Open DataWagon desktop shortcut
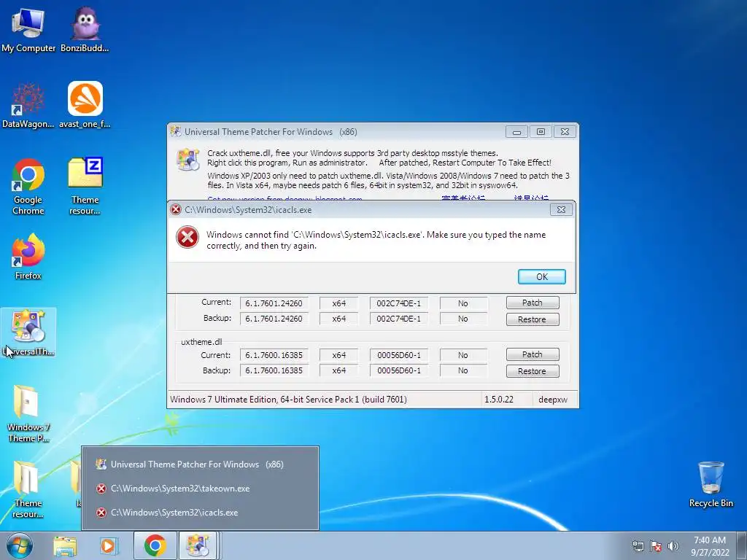The width and height of the screenshot is (747, 560). point(28,106)
